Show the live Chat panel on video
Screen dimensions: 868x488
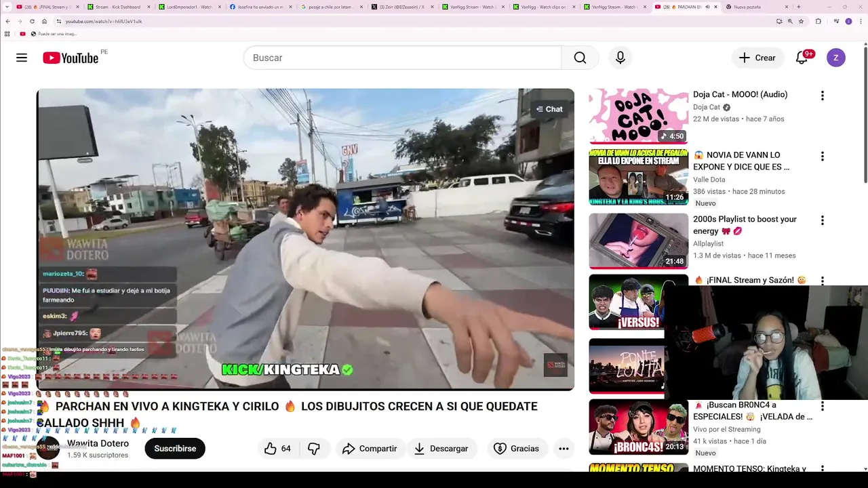coord(549,109)
